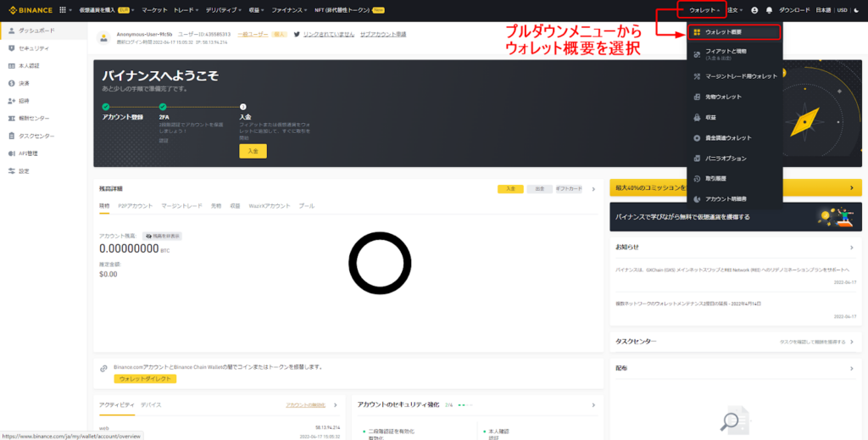Expand アカウントのセキュリティ強化 chevron
The width and height of the screenshot is (868, 440).
(x=593, y=405)
